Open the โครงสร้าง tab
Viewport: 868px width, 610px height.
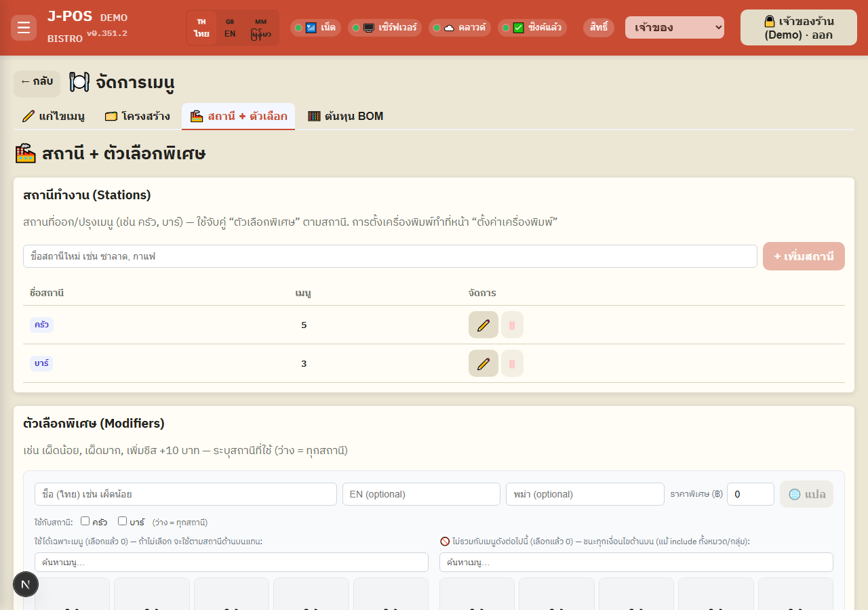click(138, 116)
